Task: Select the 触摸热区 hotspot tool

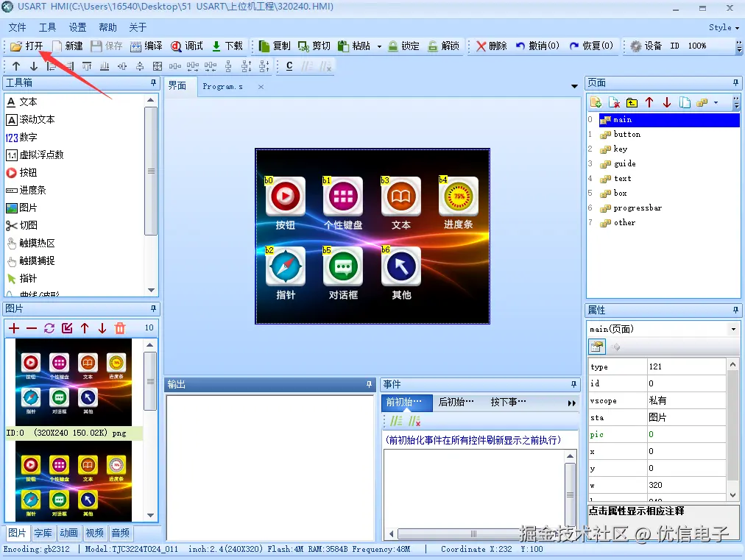Action: pyautogui.click(x=30, y=243)
